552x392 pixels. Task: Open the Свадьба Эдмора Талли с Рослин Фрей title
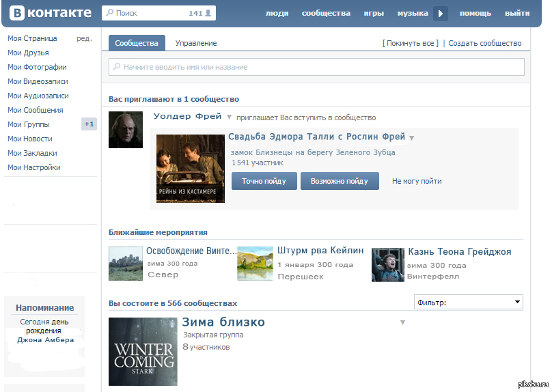tap(317, 137)
